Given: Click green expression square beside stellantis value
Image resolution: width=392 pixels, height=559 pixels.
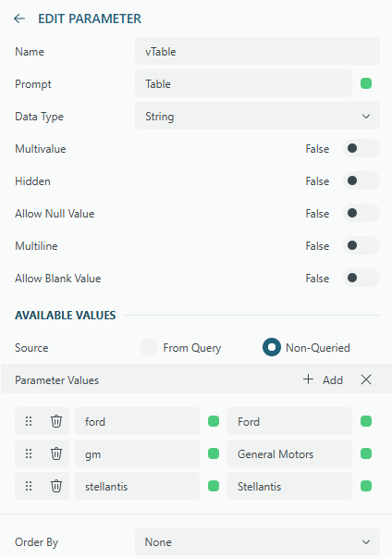Looking at the screenshot, I should pos(214,486).
